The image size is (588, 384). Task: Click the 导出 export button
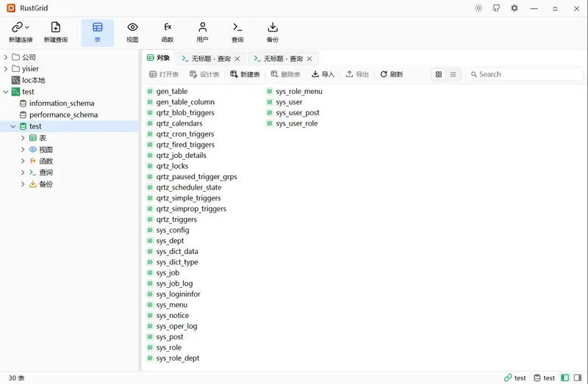[x=357, y=74]
